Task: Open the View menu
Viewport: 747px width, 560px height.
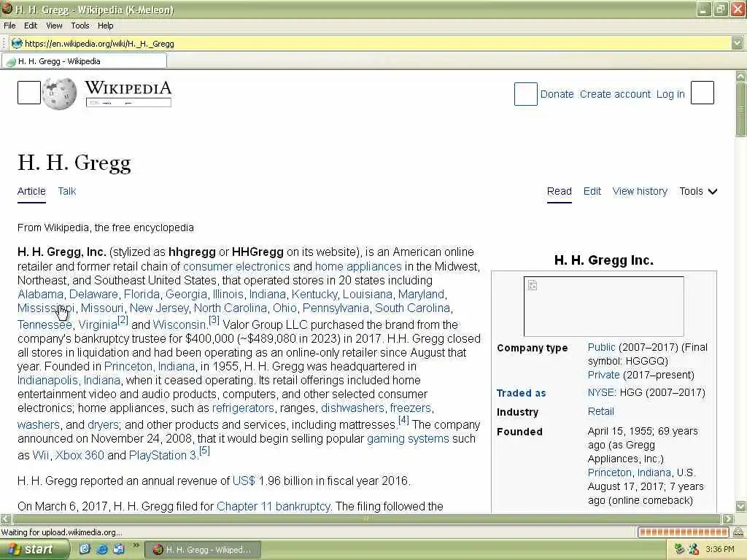Action: (54, 26)
